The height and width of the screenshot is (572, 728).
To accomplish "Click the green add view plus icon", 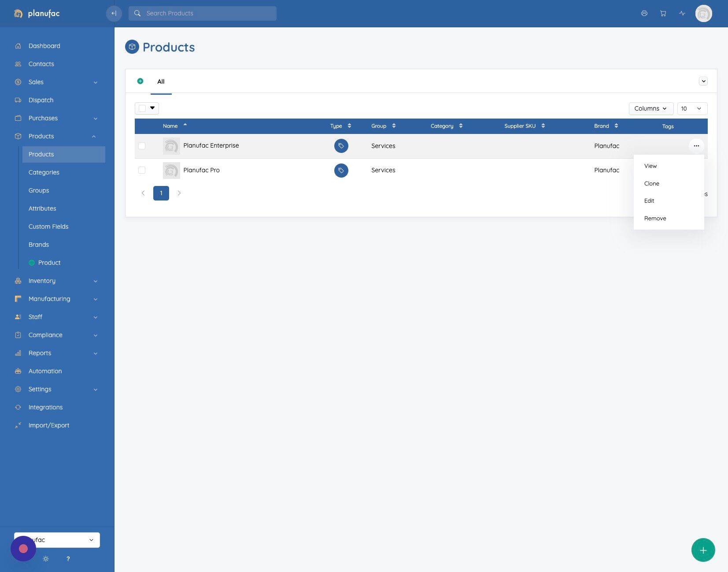I will 140,81.
